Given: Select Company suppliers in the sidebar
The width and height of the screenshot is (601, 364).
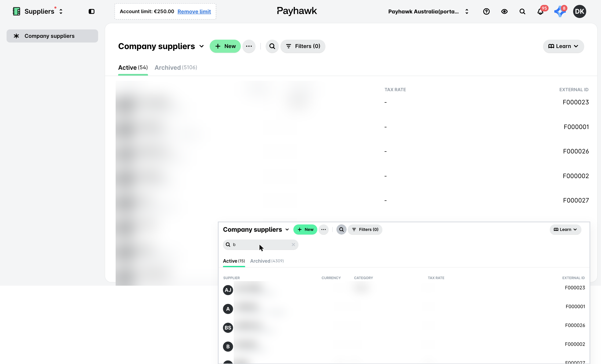Looking at the screenshot, I should (52, 36).
